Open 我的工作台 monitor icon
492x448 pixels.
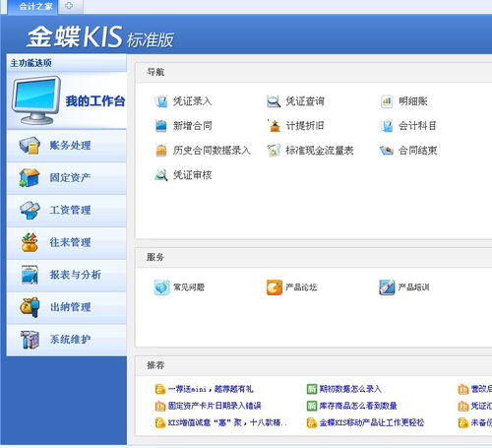36,99
